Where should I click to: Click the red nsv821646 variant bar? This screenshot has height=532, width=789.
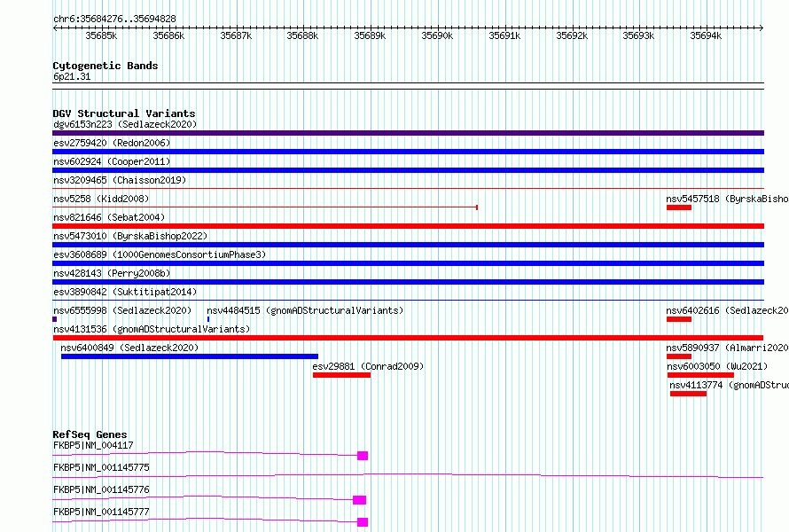coord(408,226)
